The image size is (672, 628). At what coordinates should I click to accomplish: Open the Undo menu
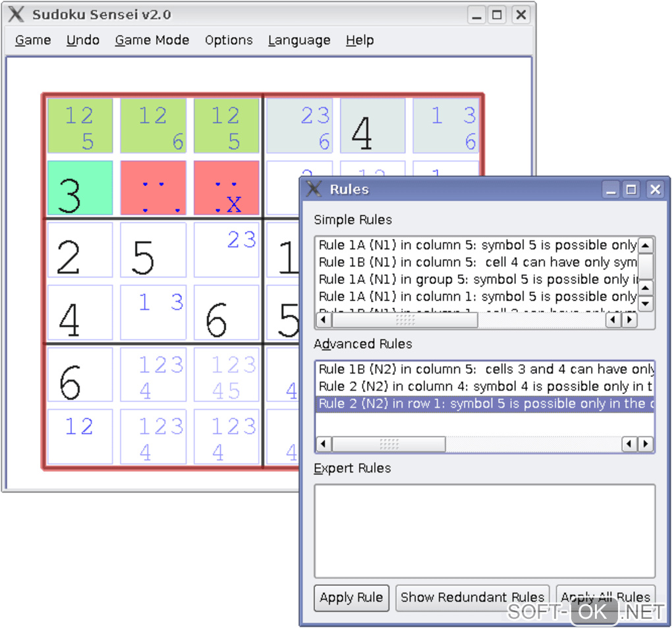(83, 40)
